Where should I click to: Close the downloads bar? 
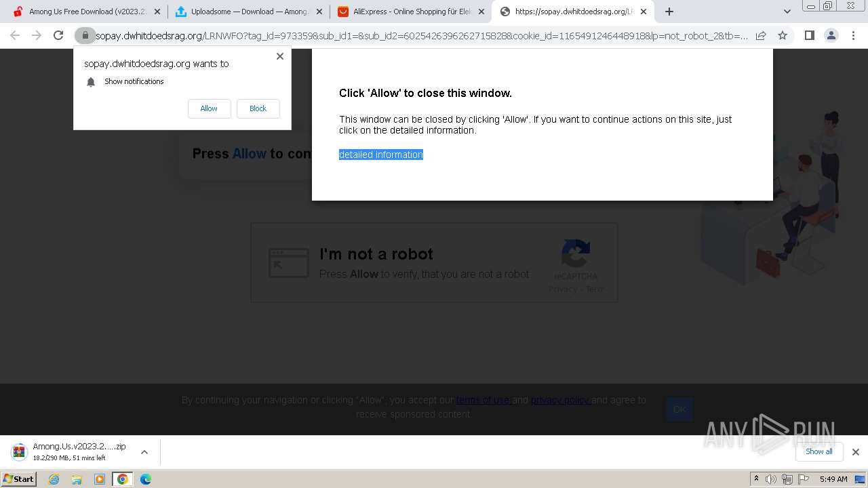click(x=855, y=452)
